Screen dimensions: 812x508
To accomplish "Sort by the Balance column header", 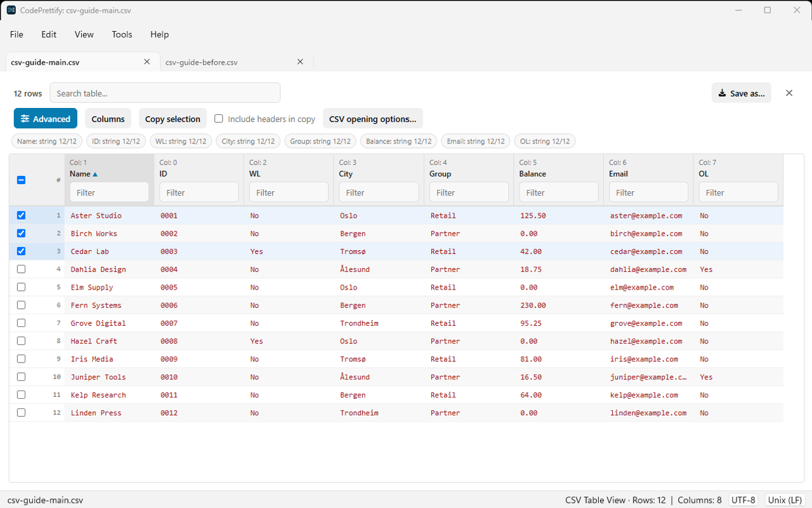I will (532, 174).
